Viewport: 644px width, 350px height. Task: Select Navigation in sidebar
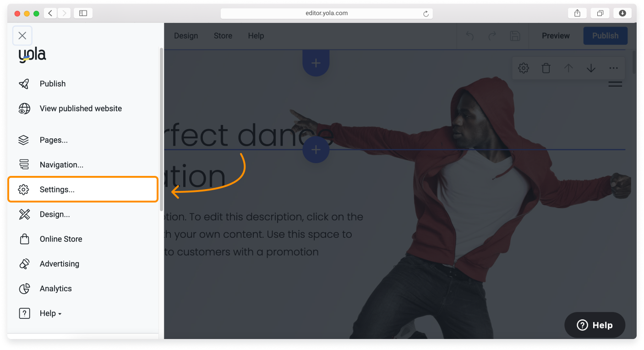tap(61, 165)
